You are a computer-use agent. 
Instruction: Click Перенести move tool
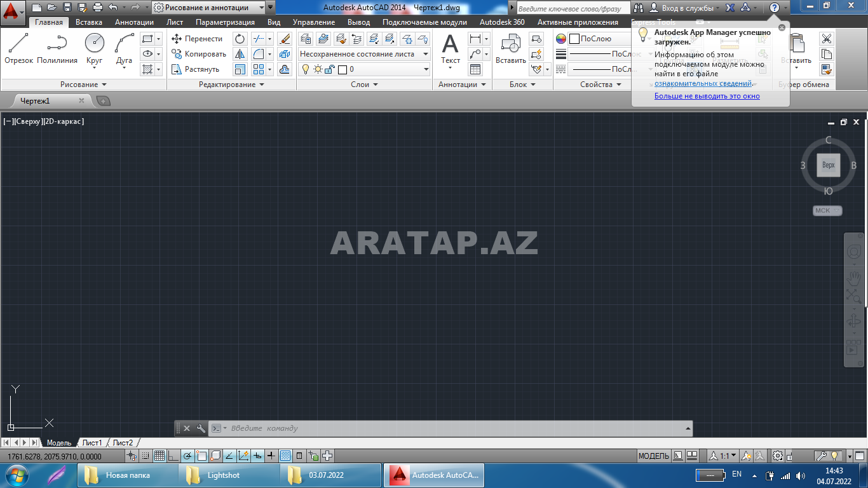197,39
